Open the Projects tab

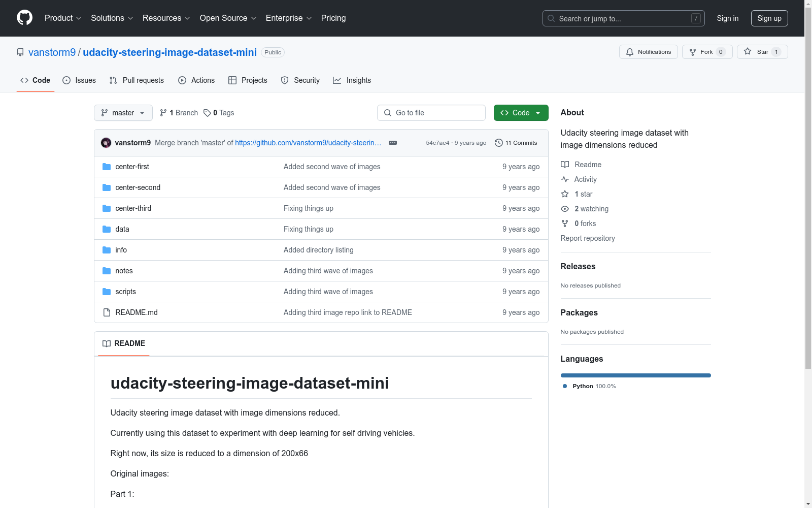(248, 80)
